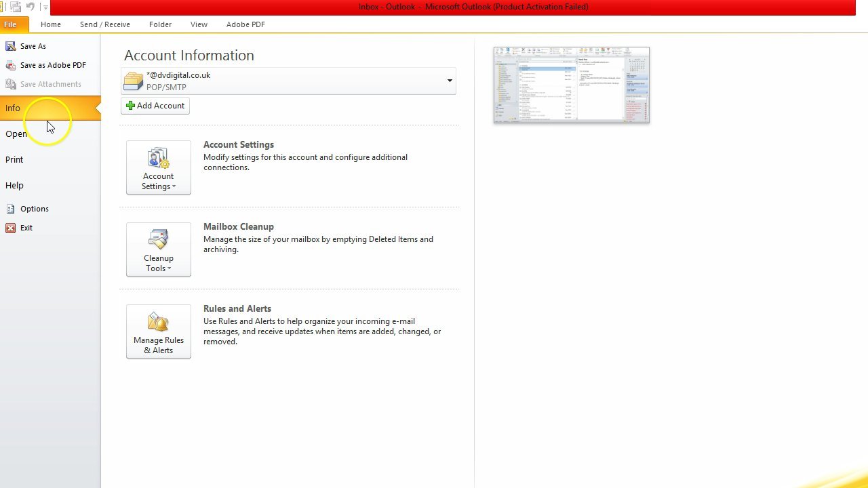The width and height of the screenshot is (868, 488).
Task: Open the Cleanup Tools dropdown button
Action: click(159, 249)
